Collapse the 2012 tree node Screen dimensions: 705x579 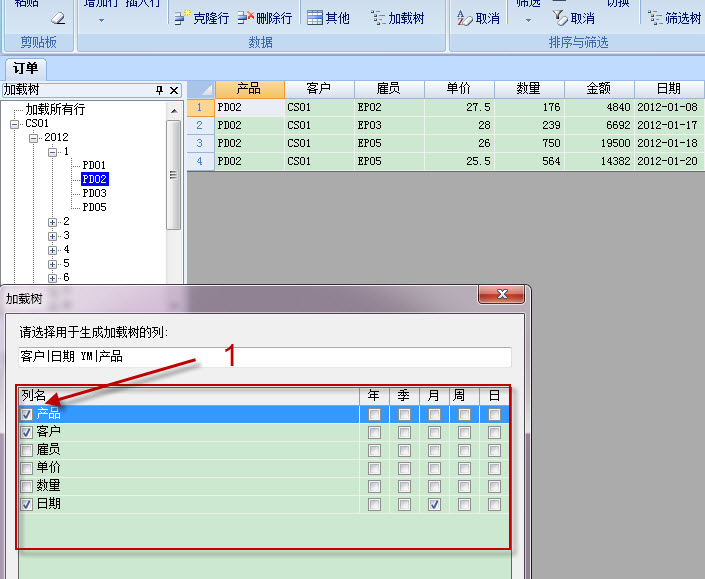pyautogui.click(x=34, y=138)
